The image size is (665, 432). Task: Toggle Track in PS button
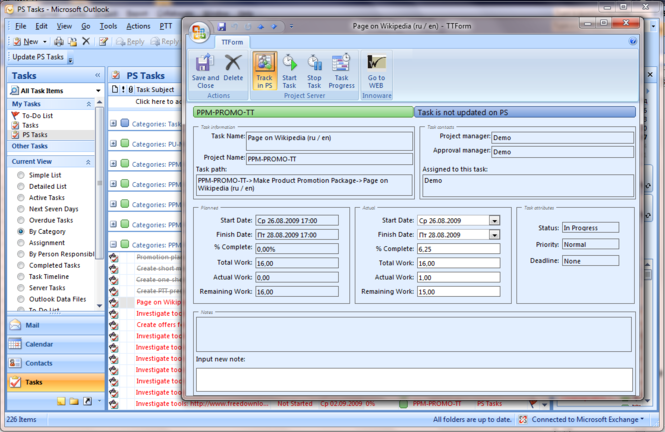265,71
